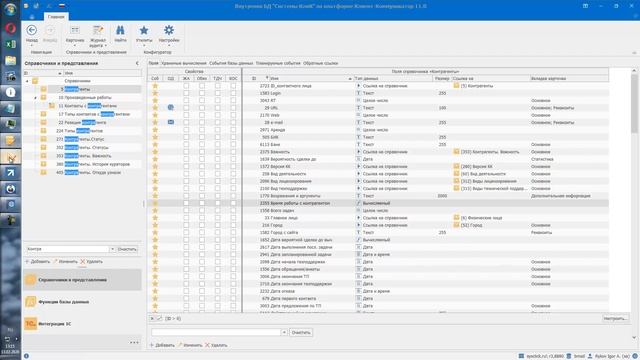Image resolution: width=640 pixels, height=360 pixels.
Task: Click the scroll down arrow of main area
Action: coord(634,338)
